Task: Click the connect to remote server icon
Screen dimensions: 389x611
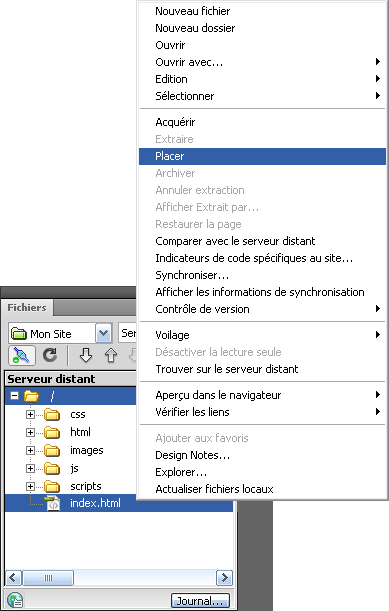Action: (x=21, y=355)
